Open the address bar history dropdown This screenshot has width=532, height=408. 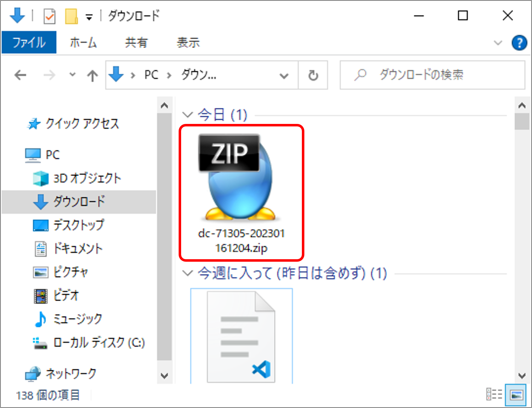click(x=283, y=75)
